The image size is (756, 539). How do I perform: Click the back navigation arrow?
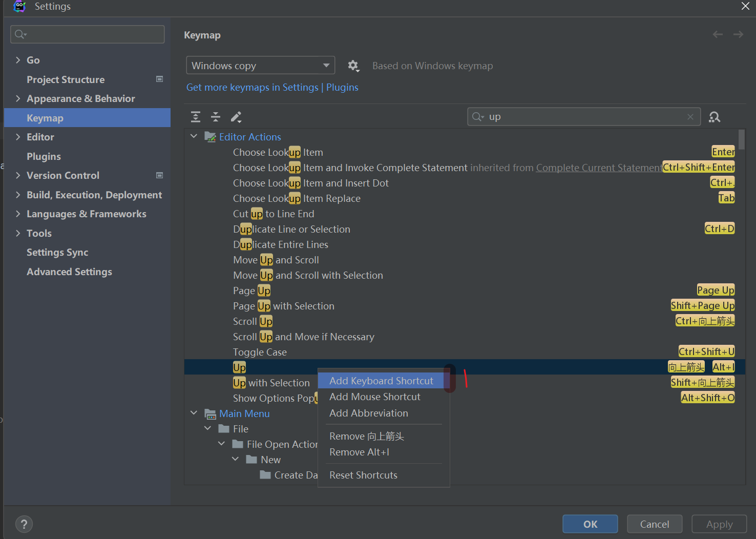coord(718,34)
